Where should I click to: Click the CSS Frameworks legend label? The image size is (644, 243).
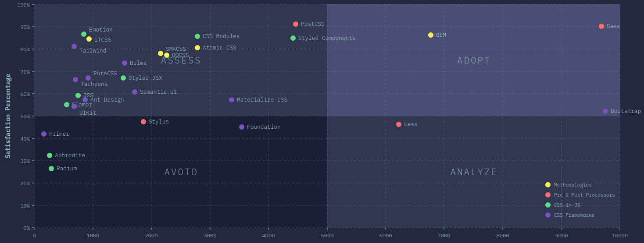tap(574, 215)
